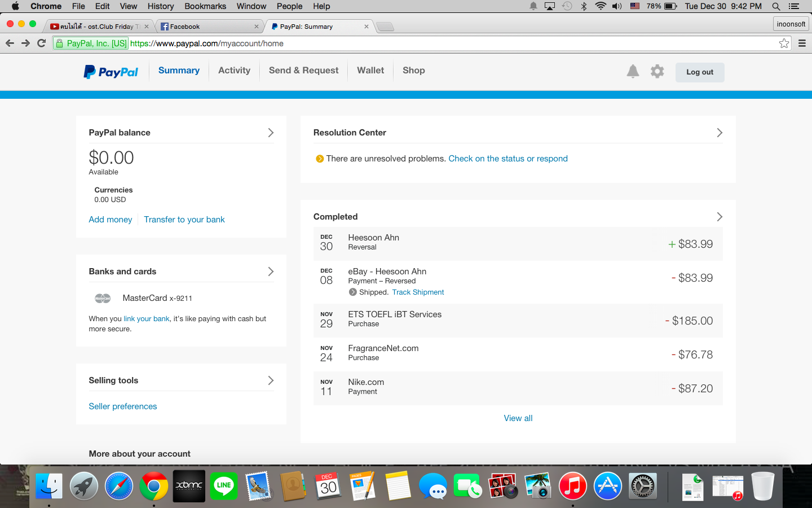Click the browser address bar URL
Screen dimensions: 812x508
(x=207, y=43)
